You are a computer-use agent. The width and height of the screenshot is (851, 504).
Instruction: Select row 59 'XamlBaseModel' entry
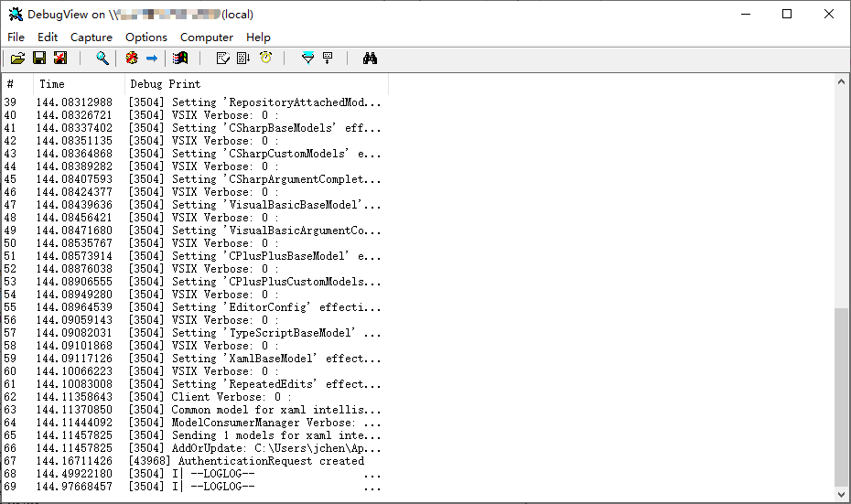pyautogui.click(x=193, y=359)
